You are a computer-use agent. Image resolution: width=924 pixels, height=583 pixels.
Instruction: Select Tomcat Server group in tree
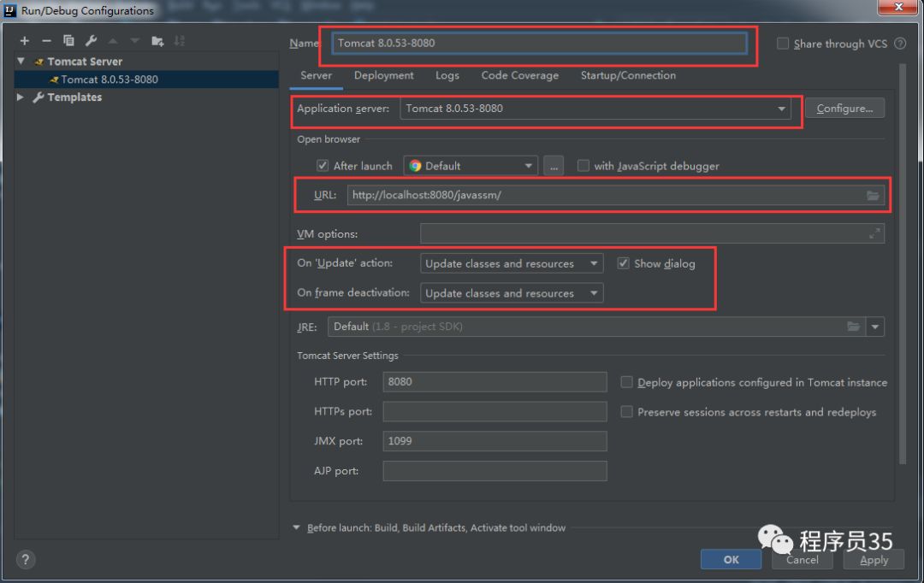[x=84, y=62]
